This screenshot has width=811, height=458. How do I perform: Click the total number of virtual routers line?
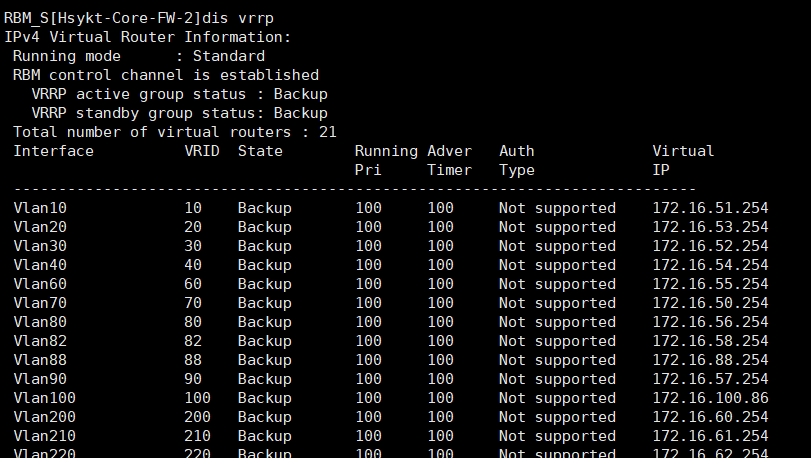(174, 132)
